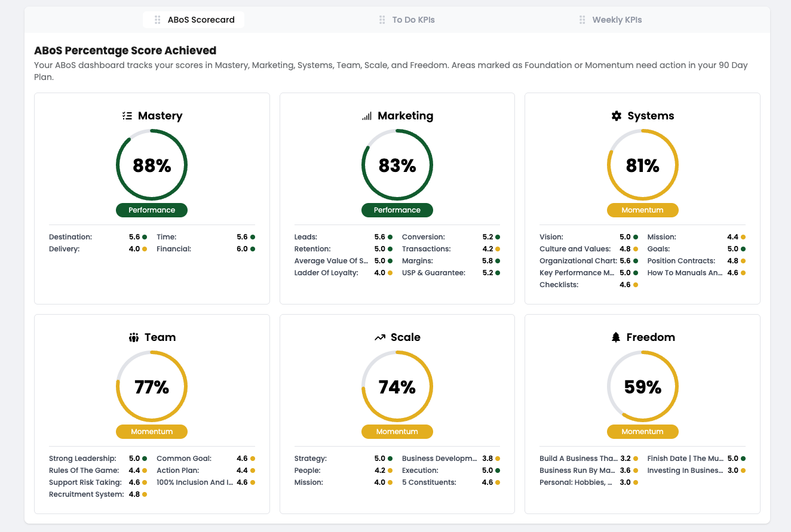This screenshot has height=532, width=791.
Task: Click the Systems gear icon
Action: (617, 116)
